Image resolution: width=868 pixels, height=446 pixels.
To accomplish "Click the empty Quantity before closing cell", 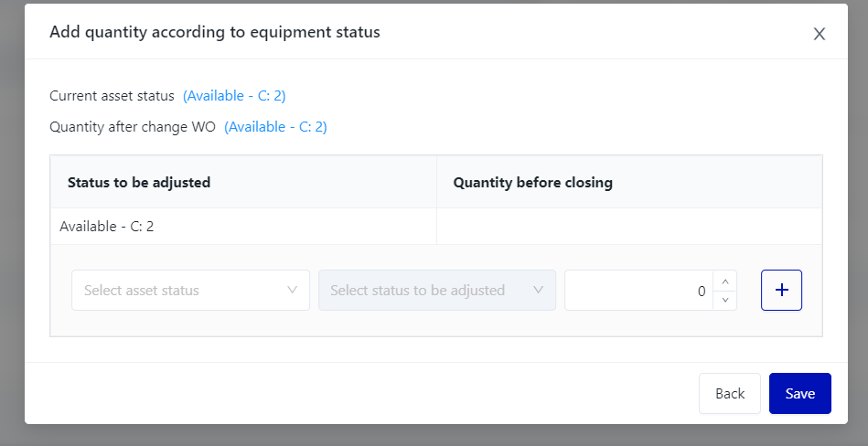I will 628,226.
